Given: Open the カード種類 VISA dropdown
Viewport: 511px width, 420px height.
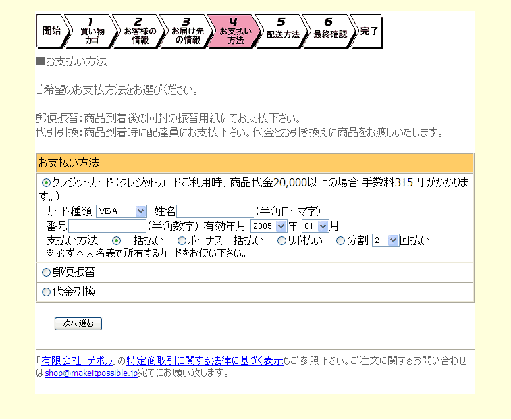Looking at the screenshot, I should [122, 211].
